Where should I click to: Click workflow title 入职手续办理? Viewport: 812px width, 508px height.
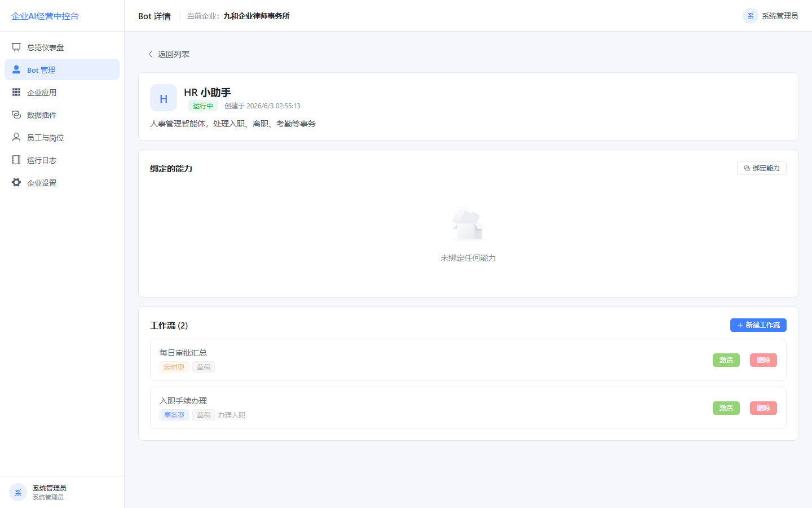183,401
